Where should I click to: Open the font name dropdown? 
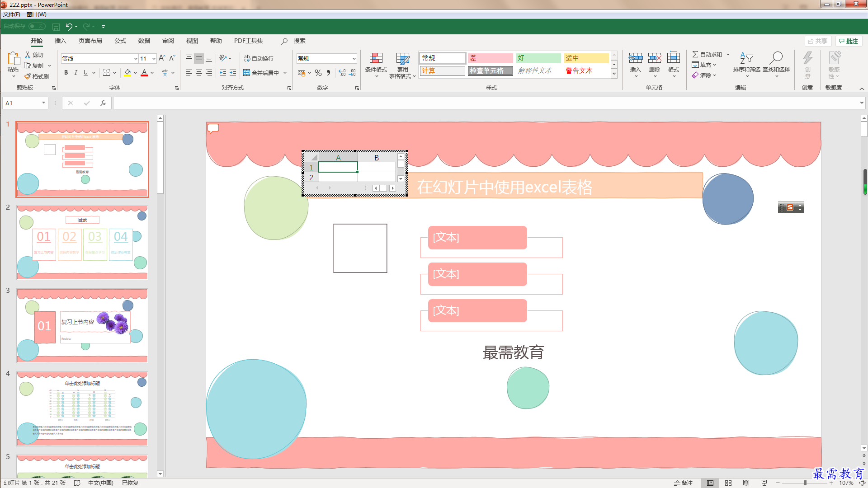[x=136, y=59]
